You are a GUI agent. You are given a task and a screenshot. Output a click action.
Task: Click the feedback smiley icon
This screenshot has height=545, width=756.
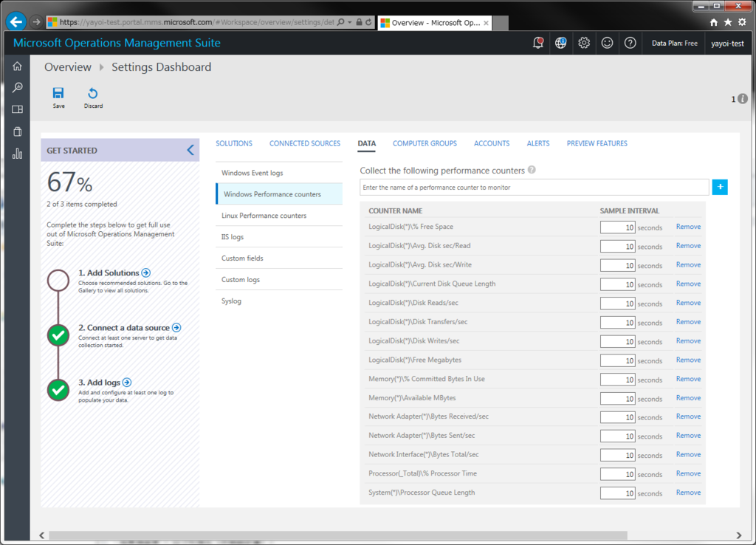(607, 43)
